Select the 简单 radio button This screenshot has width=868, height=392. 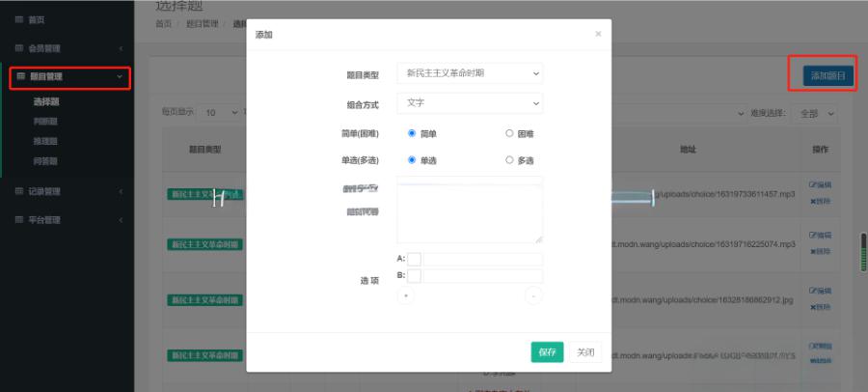412,133
